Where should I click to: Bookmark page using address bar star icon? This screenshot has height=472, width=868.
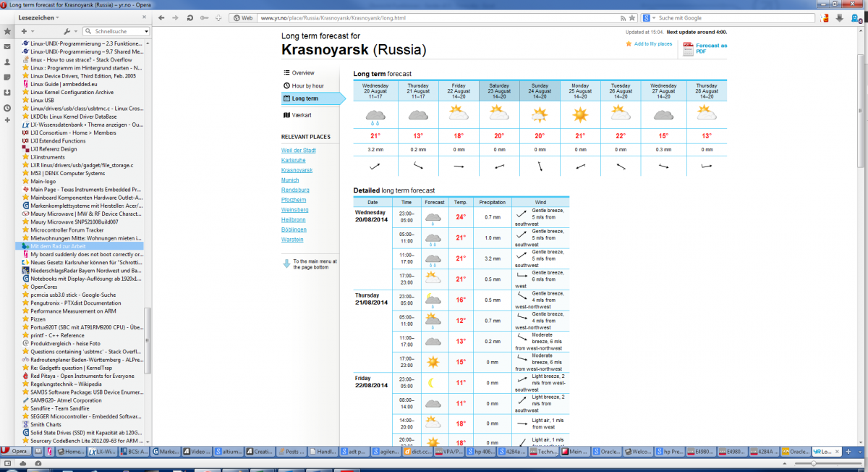[x=634, y=17]
